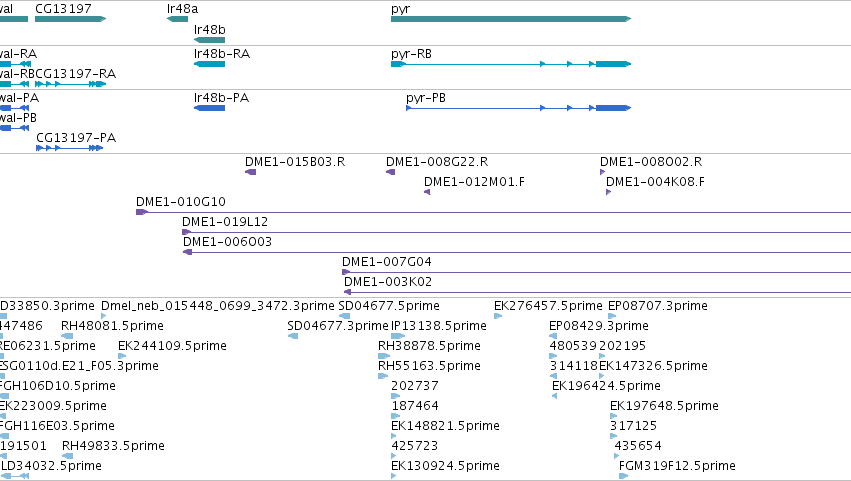This screenshot has width=851, height=481.
Task: Select the pyr gene feature bar
Action: pos(511,19)
